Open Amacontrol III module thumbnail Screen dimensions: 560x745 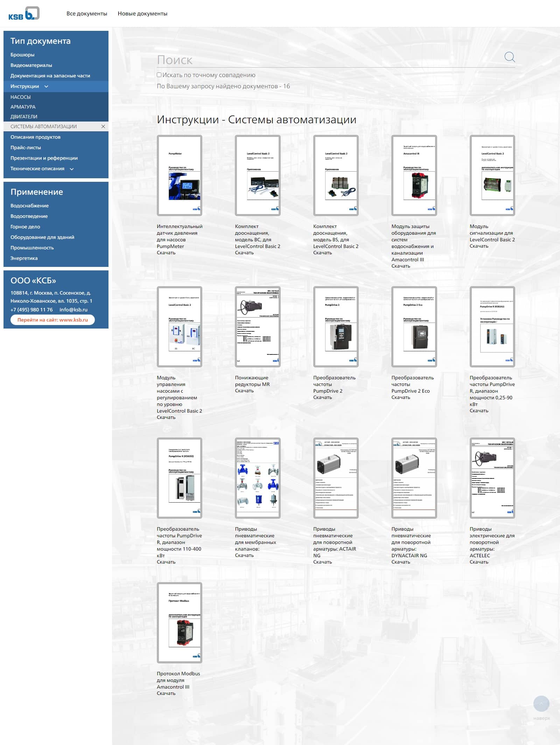click(x=414, y=175)
